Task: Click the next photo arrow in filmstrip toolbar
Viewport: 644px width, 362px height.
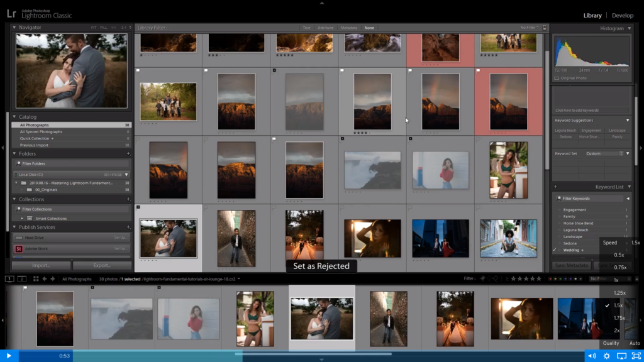Action: [53, 278]
